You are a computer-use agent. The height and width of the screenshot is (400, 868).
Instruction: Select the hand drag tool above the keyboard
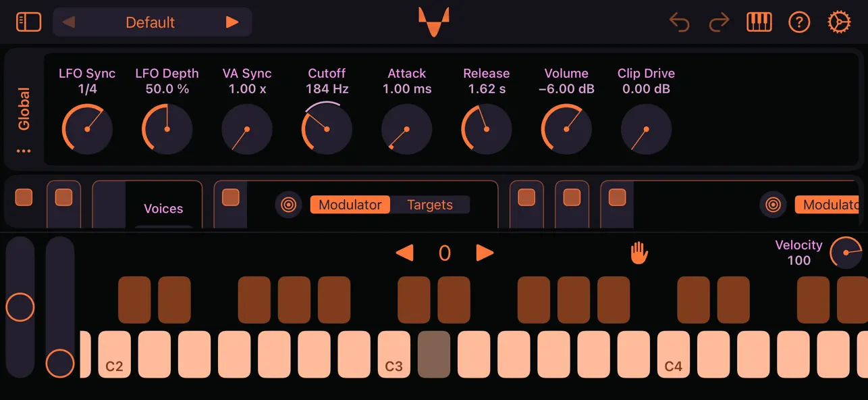pos(639,252)
